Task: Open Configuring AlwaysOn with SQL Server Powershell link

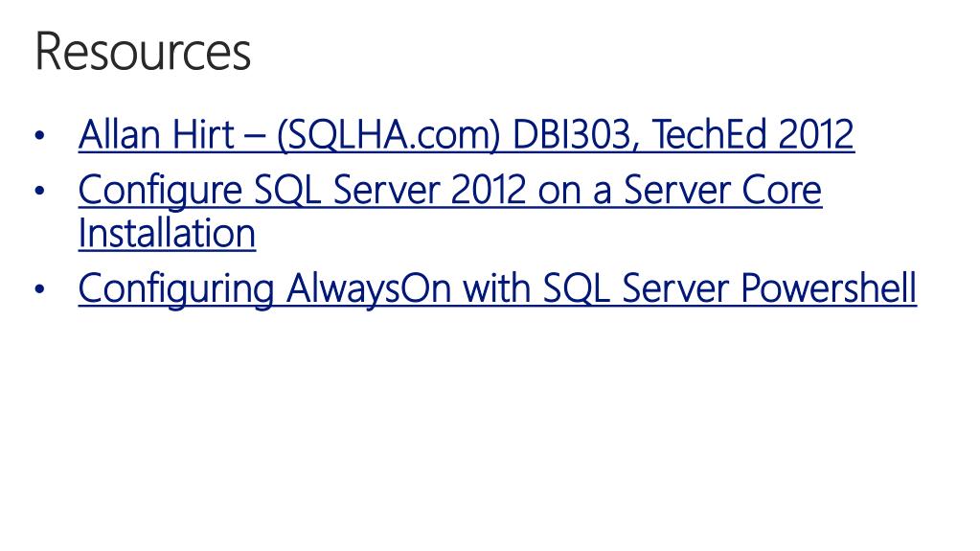Action: (497, 289)
